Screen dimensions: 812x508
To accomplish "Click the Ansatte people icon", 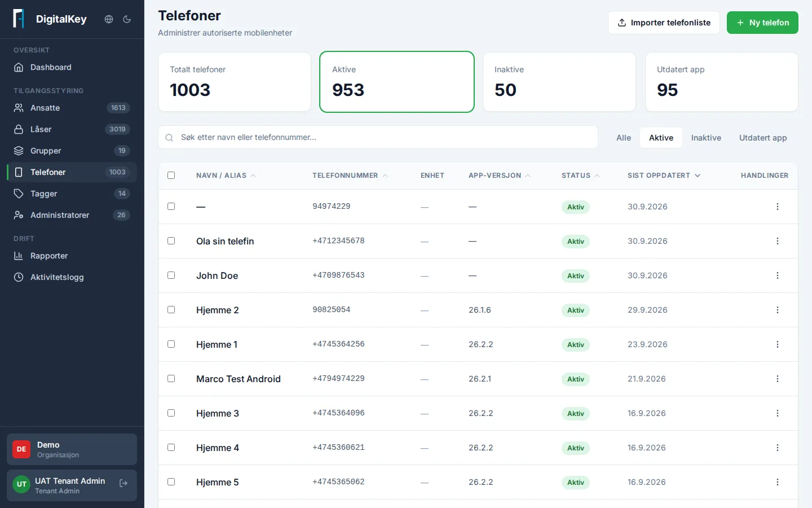I will pos(19,108).
